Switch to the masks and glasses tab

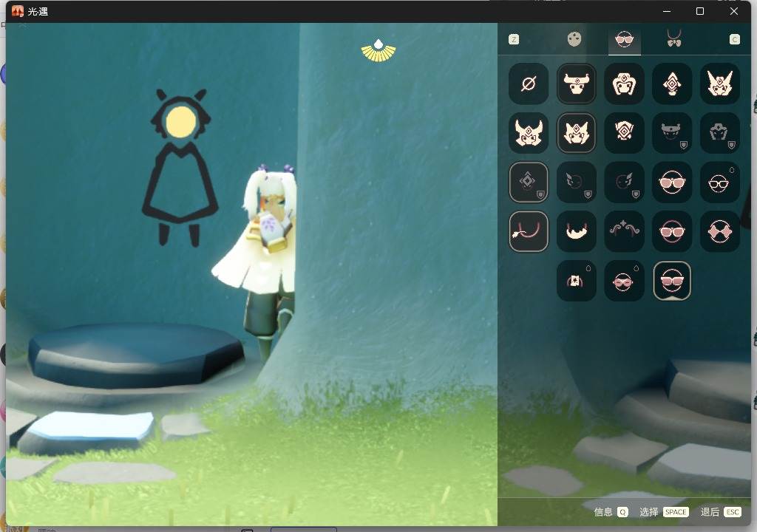pos(624,40)
